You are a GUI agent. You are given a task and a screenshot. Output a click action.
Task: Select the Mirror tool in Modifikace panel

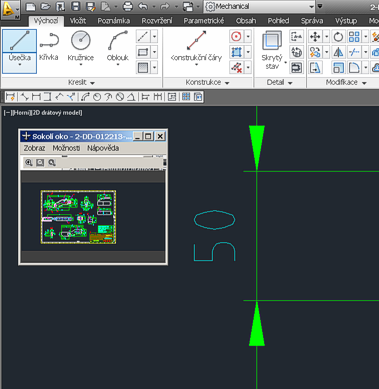[x=338, y=52]
